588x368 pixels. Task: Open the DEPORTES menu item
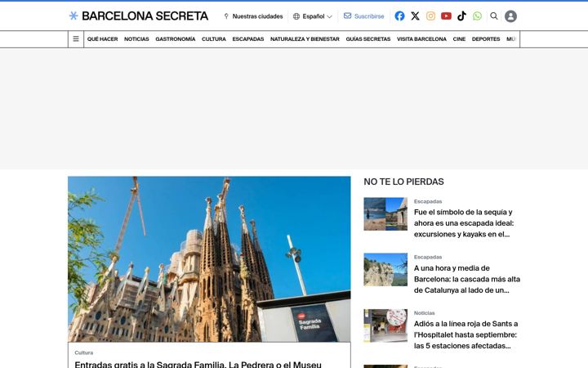tap(486, 39)
